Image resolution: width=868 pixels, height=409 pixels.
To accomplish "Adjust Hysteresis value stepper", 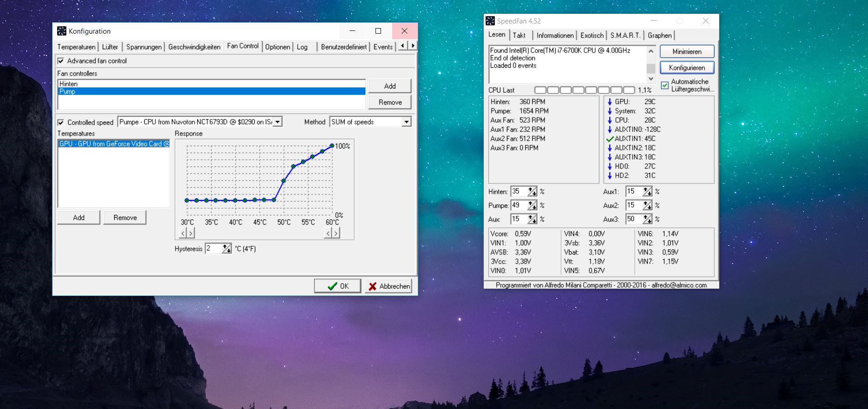I will (227, 249).
